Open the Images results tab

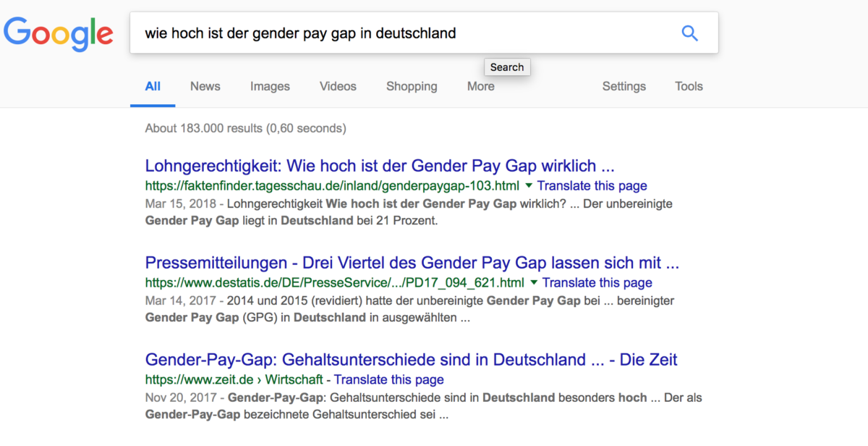pyautogui.click(x=270, y=86)
